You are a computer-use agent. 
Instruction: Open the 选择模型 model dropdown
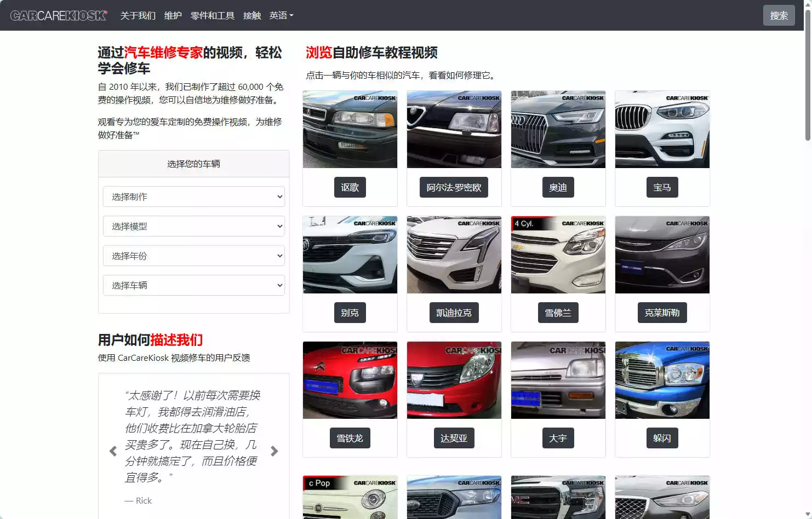pos(194,226)
